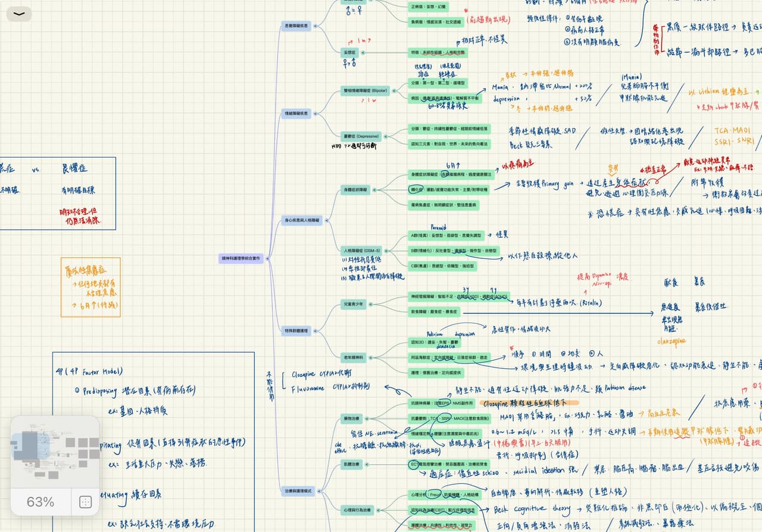Viewport: 762px width, 532px height.
Task: Collapse the 憂鬱症 (Depressive) node arrow
Action: pos(385,136)
